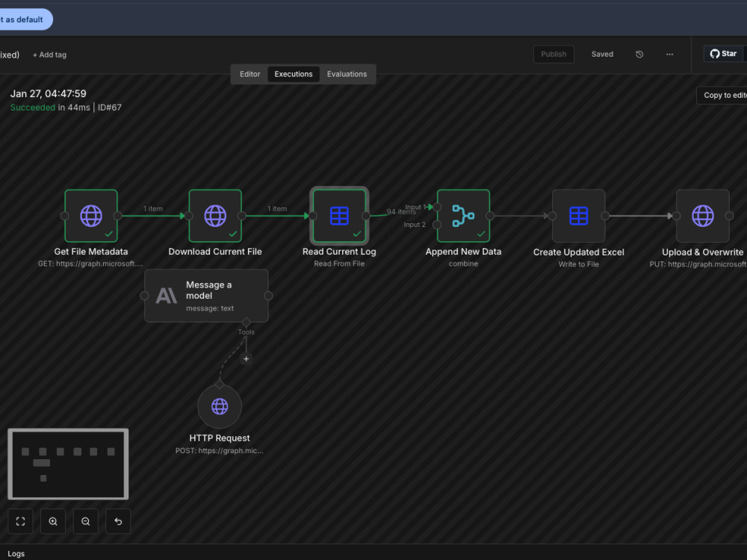Open the Download Current File node
This screenshot has height=560, width=747.
click(x=215, y=216)
